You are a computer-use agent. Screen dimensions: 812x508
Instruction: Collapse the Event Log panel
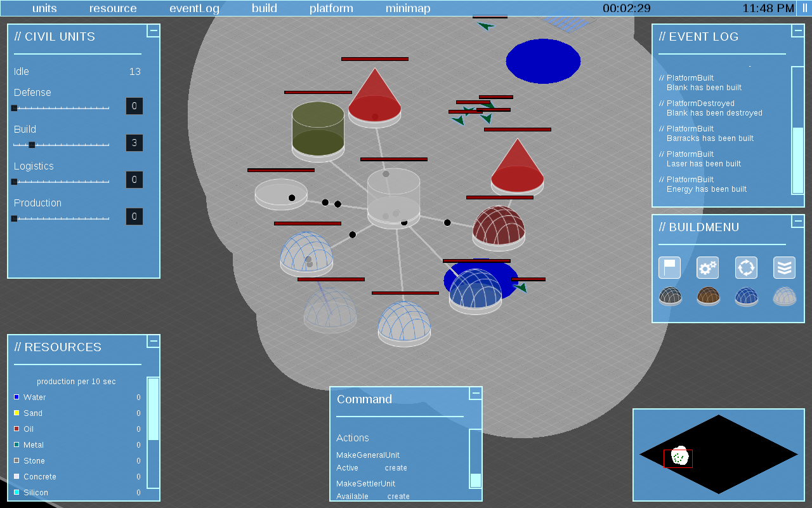[x=797, y=31]
